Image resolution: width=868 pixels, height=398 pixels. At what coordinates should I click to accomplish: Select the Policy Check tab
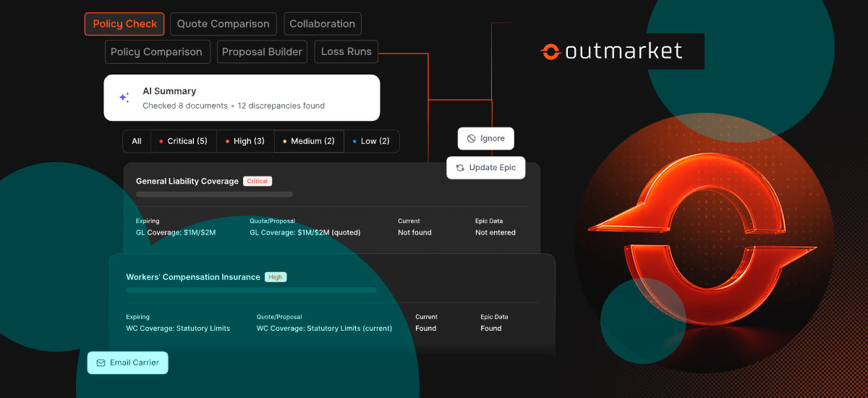click(x=124, y=24)
